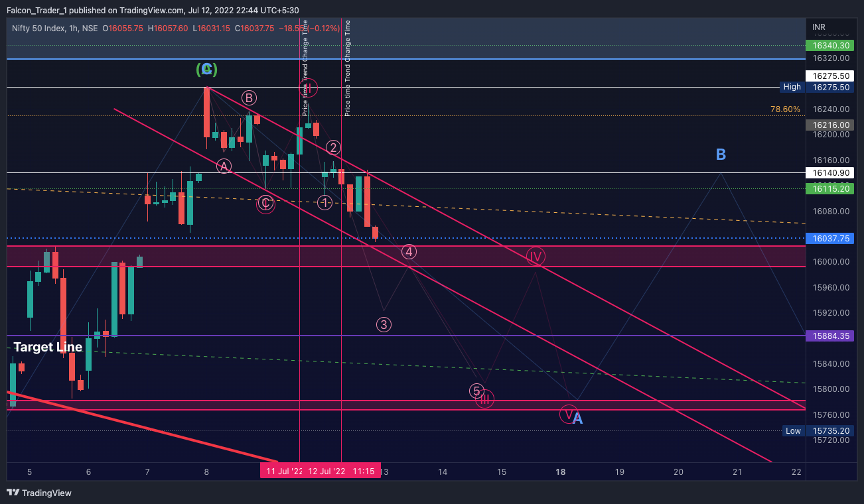The image size is (864, 504).
Task: Click date 14 on the time axis
Action: tap(443, 472)
